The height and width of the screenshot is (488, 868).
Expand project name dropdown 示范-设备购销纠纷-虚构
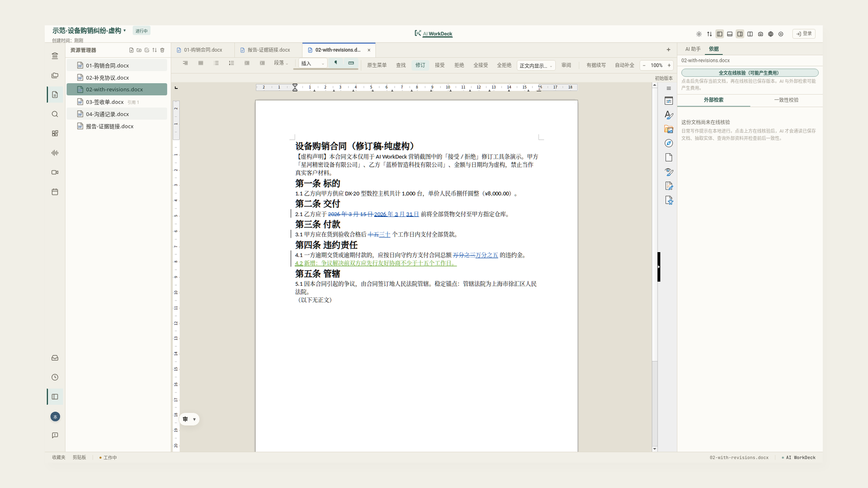[89, 31]
